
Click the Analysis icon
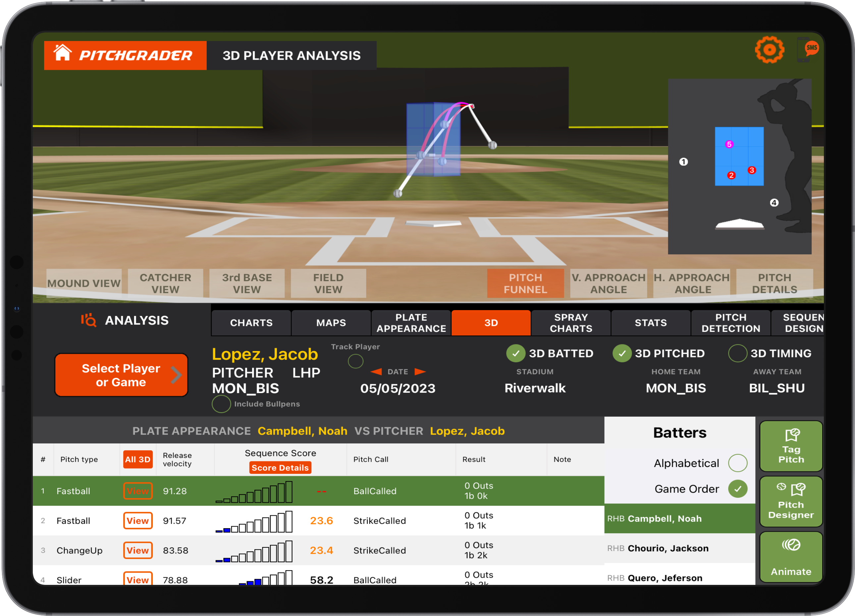(x=88, y=321)
